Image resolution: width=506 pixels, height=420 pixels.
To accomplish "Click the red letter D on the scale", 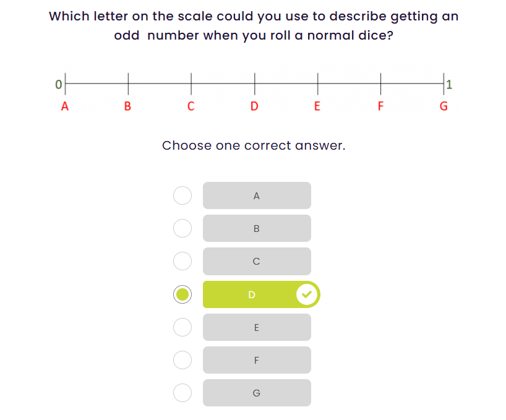I will coord(254,106).
